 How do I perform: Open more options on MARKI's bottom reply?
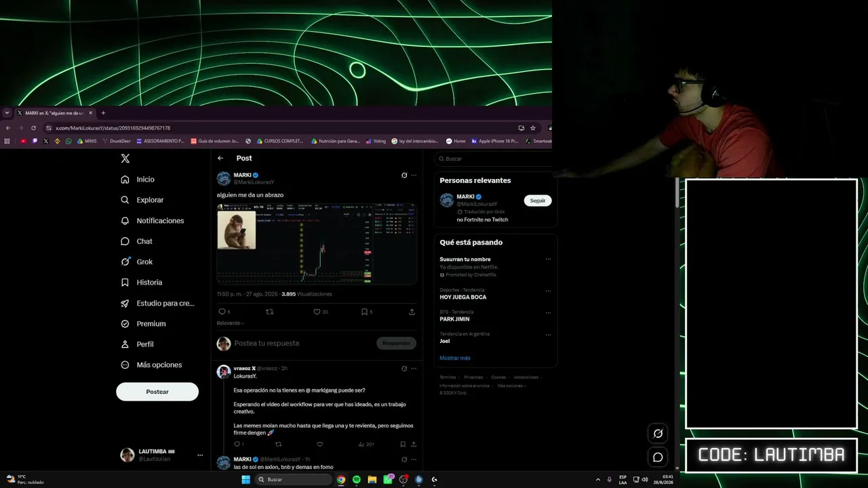414,460
